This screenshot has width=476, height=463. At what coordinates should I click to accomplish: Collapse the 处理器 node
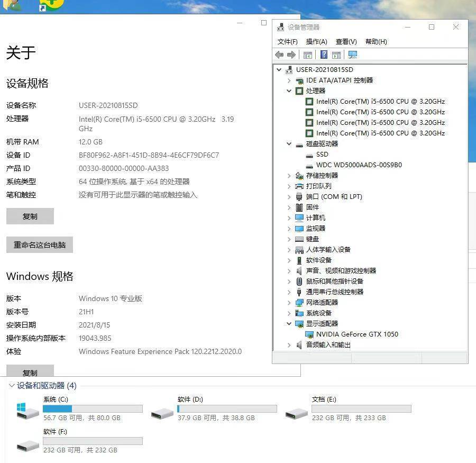tap(289, 91)
